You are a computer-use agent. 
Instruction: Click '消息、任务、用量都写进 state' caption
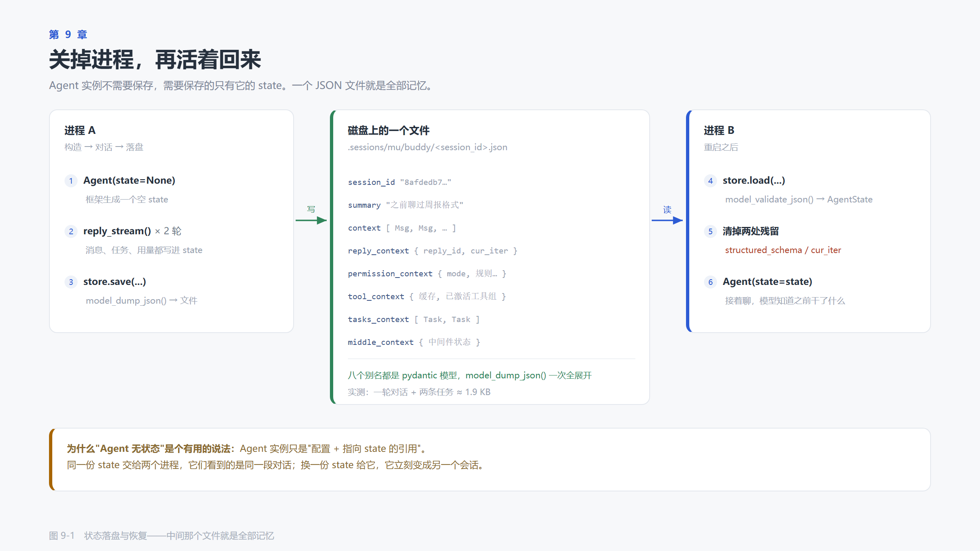[x=144, y=250]
